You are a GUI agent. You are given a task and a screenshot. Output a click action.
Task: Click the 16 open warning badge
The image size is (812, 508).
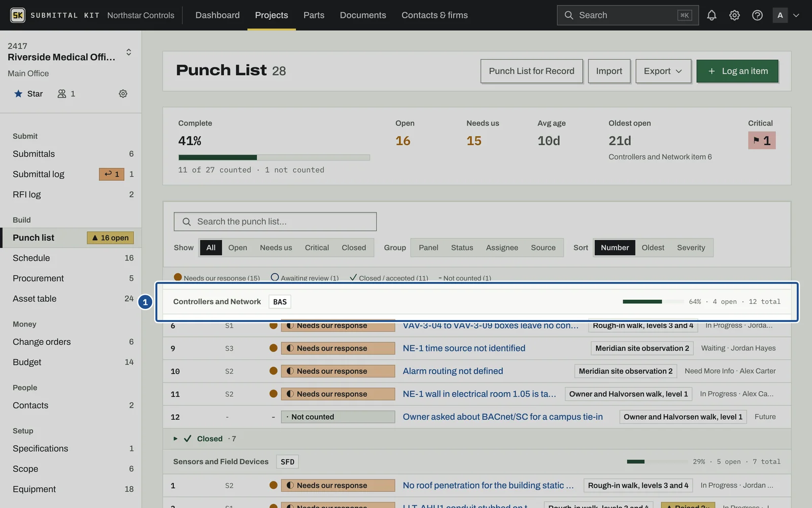pyautogui.click(x=110, y=238)
